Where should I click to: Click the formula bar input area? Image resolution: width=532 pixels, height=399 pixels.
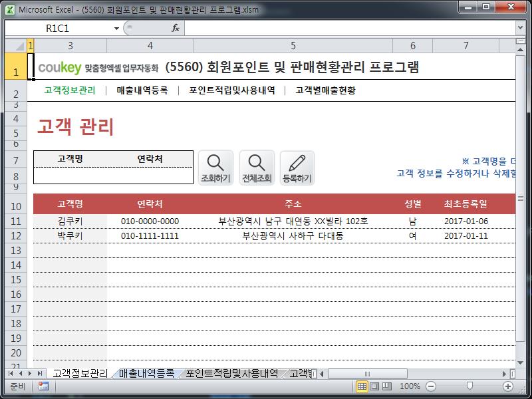(x=350, y=28)
